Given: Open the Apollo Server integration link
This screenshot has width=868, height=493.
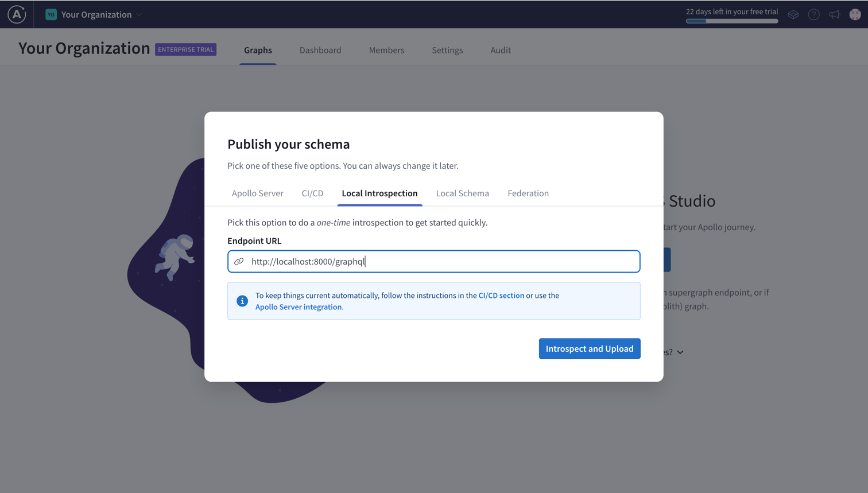Looking at the screenshot, I should click(299, 307).
